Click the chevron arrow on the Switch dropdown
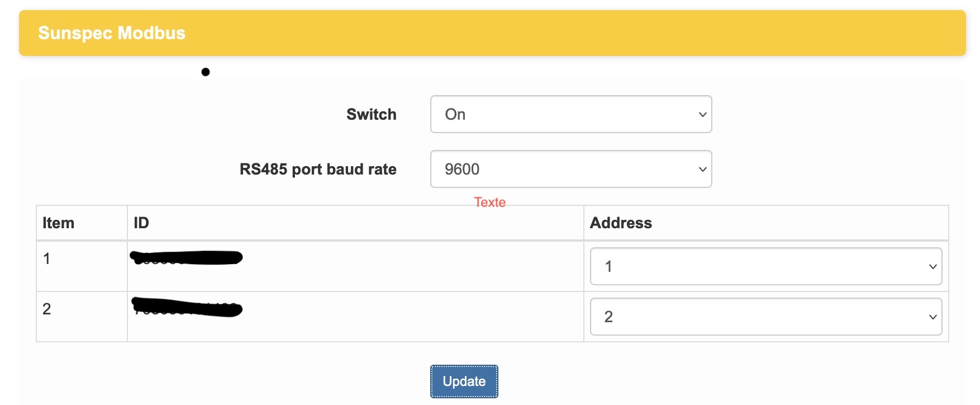Screen dimensions: 980x405 [x=702, y=114]
